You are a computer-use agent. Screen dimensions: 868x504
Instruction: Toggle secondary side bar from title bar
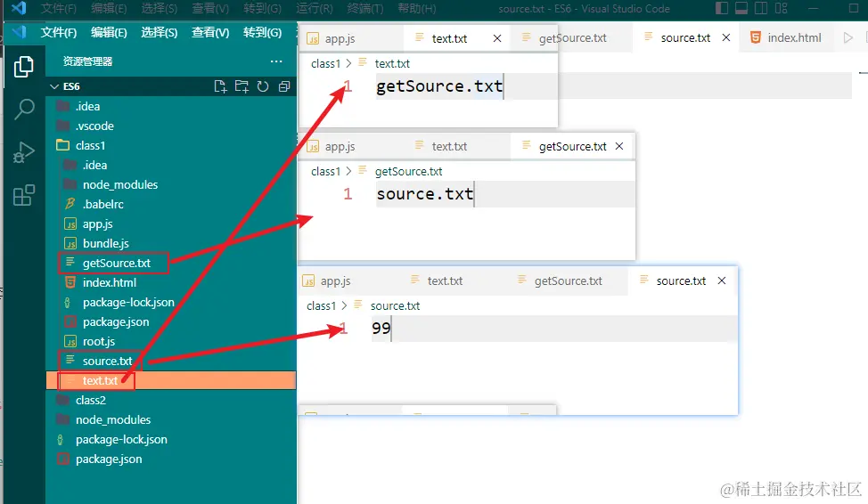761,8
